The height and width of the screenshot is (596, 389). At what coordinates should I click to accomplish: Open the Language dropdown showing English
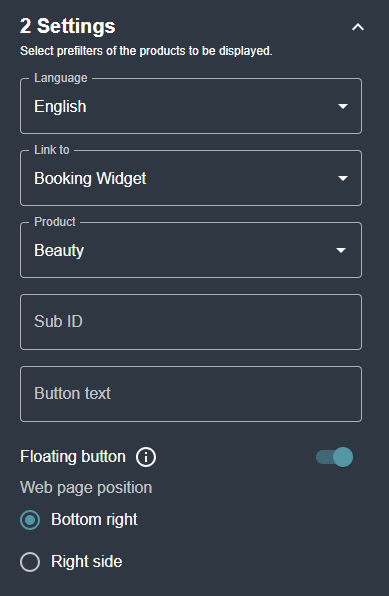tap(191, 106)
